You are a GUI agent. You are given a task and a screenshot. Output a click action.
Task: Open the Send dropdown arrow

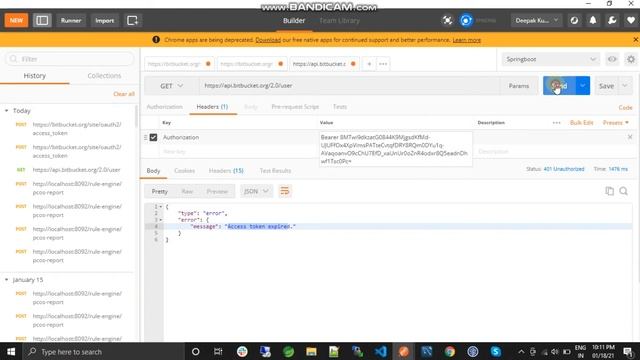coord(583,86)
